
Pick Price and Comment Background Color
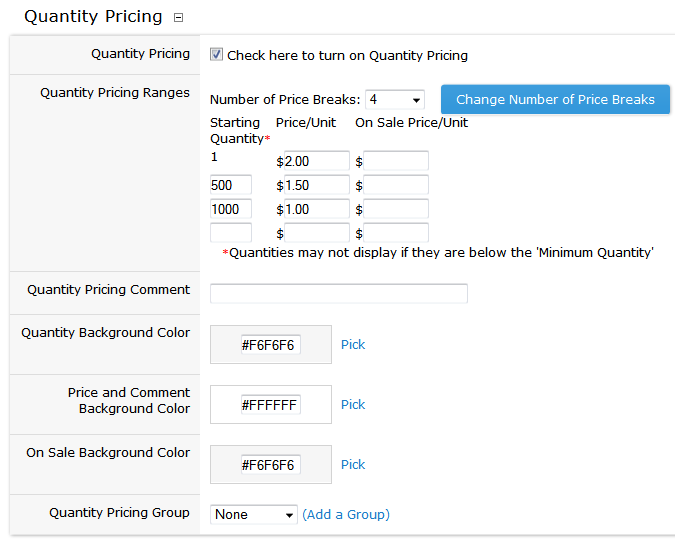[x=353, y=404]
